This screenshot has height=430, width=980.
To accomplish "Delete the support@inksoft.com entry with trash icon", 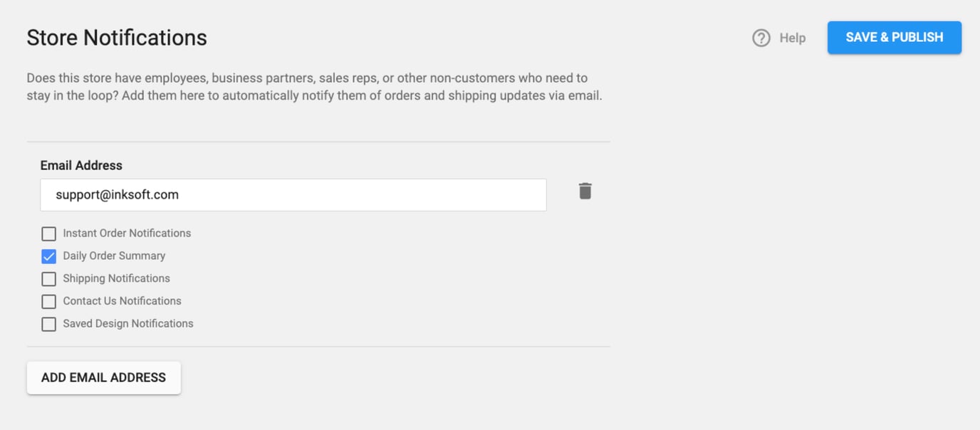I will pyautogui.click(x=585, y=191).
